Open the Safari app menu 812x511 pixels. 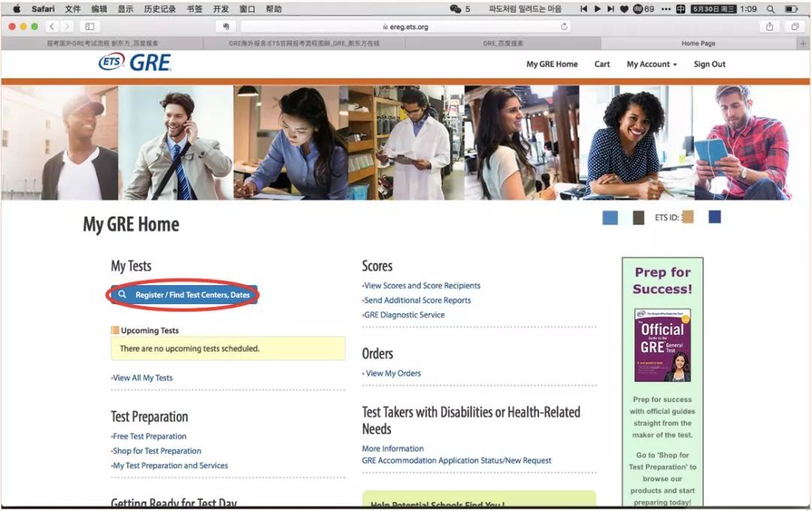coord(43,9)
